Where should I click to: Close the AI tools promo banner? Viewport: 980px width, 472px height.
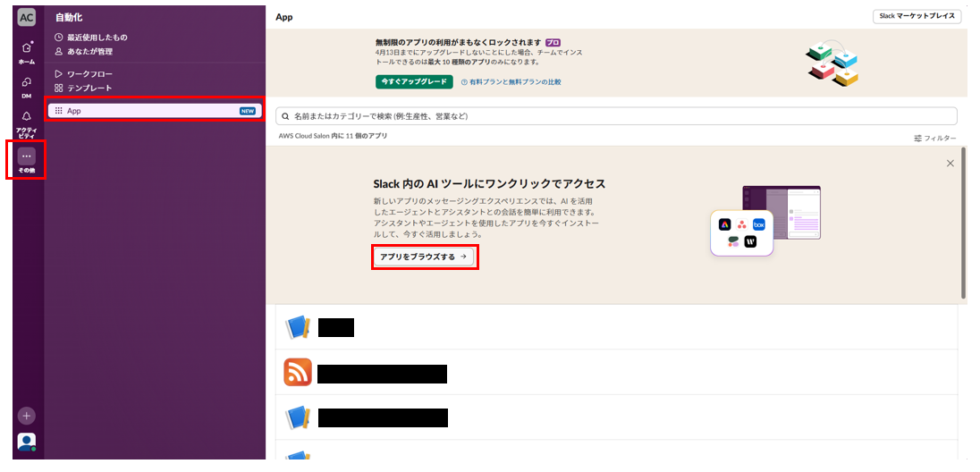point(950,164)
